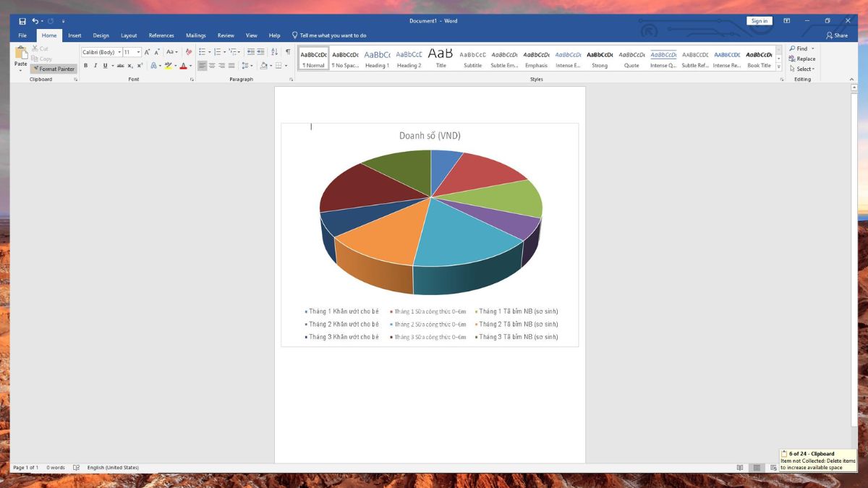Center align the paragraph text

212,66
